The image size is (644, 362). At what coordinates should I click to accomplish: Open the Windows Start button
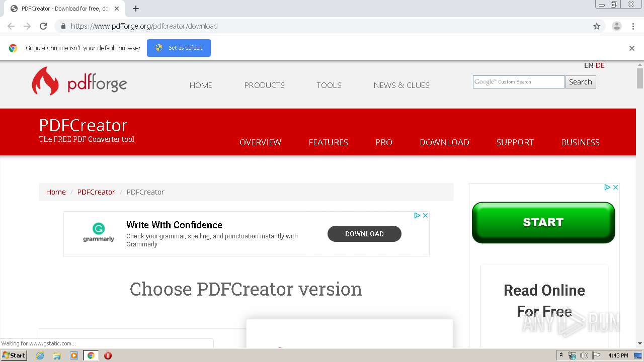14,355
